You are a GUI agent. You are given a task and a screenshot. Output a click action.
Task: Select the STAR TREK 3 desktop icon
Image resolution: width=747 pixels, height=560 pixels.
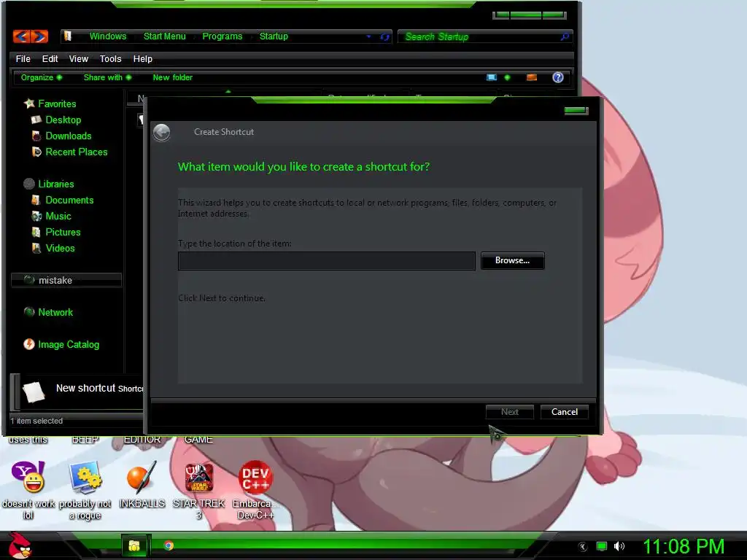tap(198, 478)
